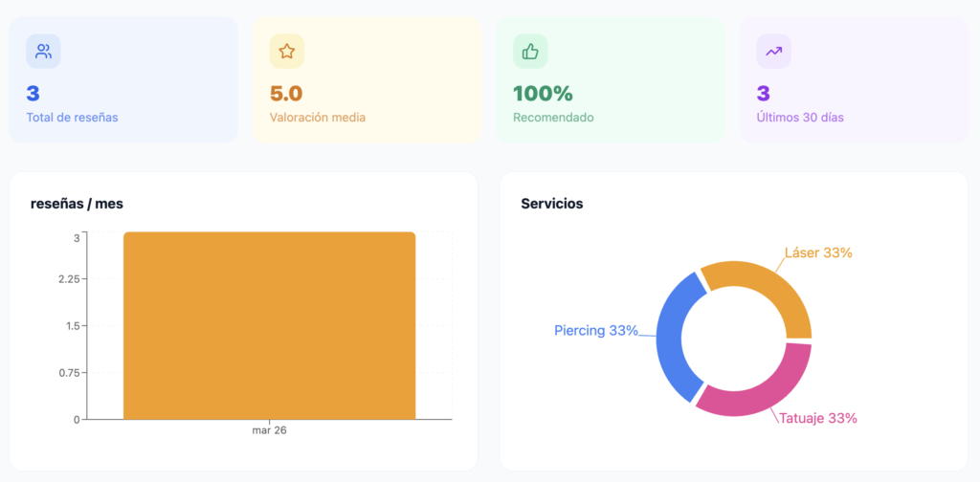Select the Últimos 30 días label
Image resolution: width=980 pixels, height=482 pixels.
(800, 118)
